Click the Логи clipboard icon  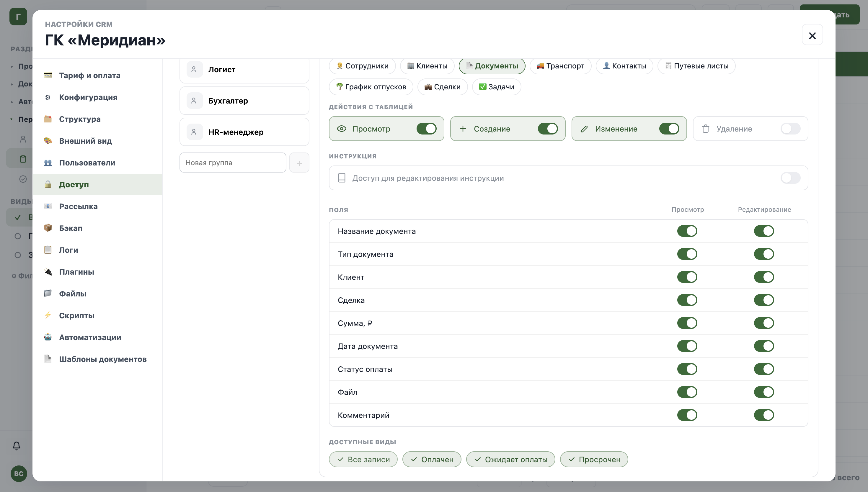pos(48,250)
